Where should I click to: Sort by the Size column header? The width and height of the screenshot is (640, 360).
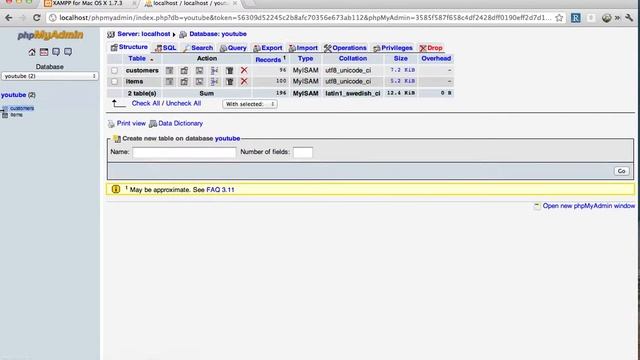click(400, 58)
